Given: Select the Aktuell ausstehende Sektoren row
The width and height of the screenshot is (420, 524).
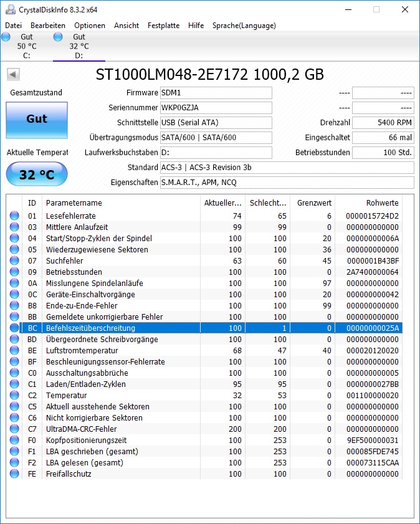Looking at the screenshot, I should point(204,406).
